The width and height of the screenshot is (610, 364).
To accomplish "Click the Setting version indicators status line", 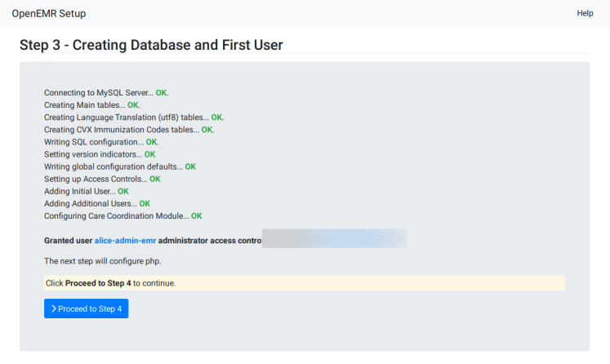I will 99,154.
